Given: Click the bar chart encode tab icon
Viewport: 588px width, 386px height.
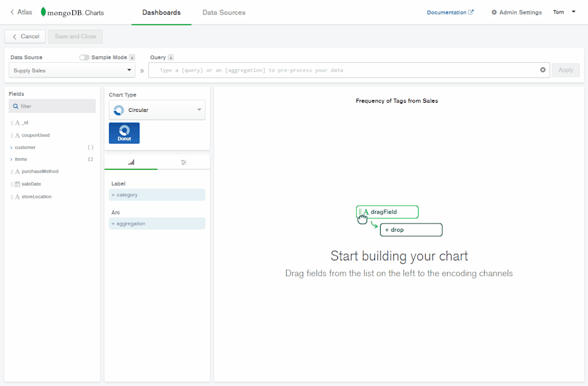Looking at the screenshot, I should tap(131, 162).
